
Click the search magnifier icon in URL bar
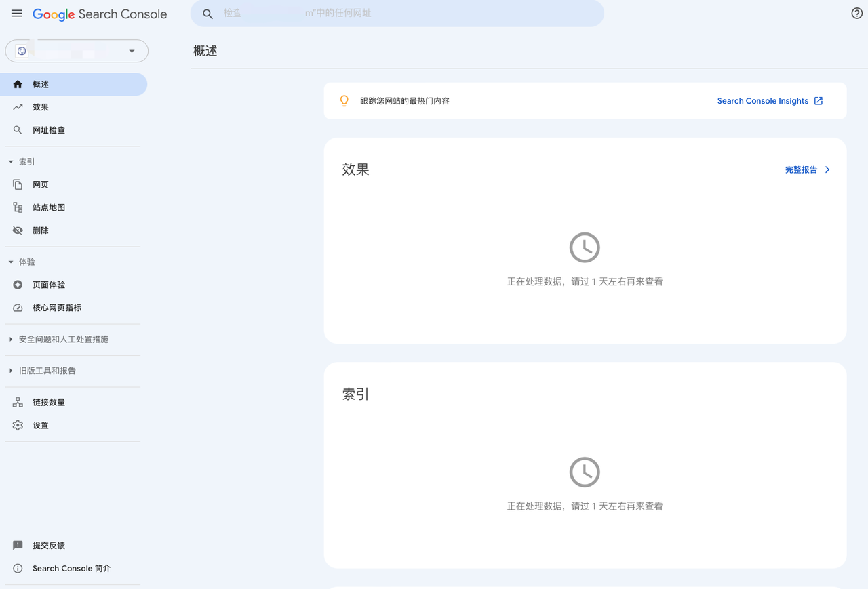[x=208, y=14]
